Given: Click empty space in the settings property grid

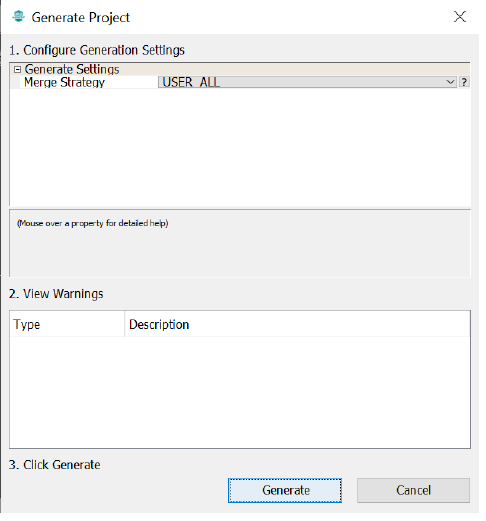Looking at the screenshot, I should click(240, 147).
